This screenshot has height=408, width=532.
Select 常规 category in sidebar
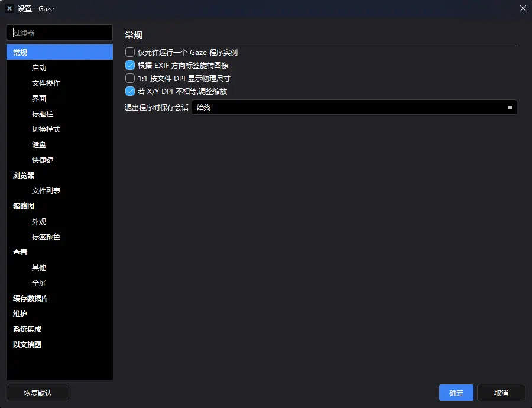pyautogui.click(x=60, y=52)
